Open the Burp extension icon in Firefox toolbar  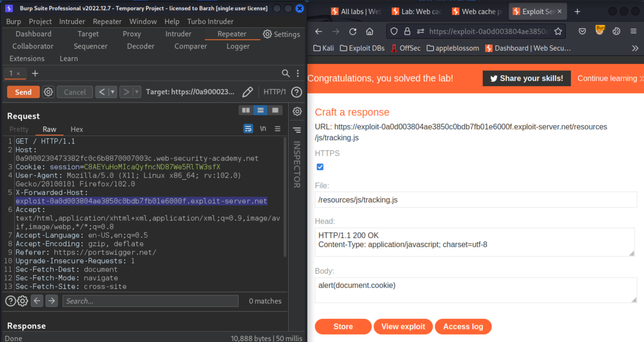click(x=600, y=30)
